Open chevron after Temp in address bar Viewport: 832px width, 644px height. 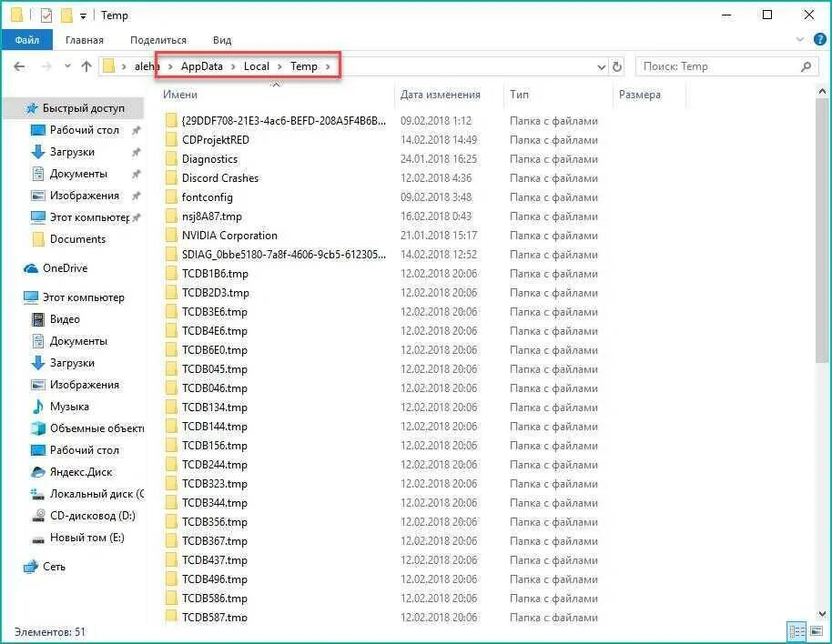point(328,66)
